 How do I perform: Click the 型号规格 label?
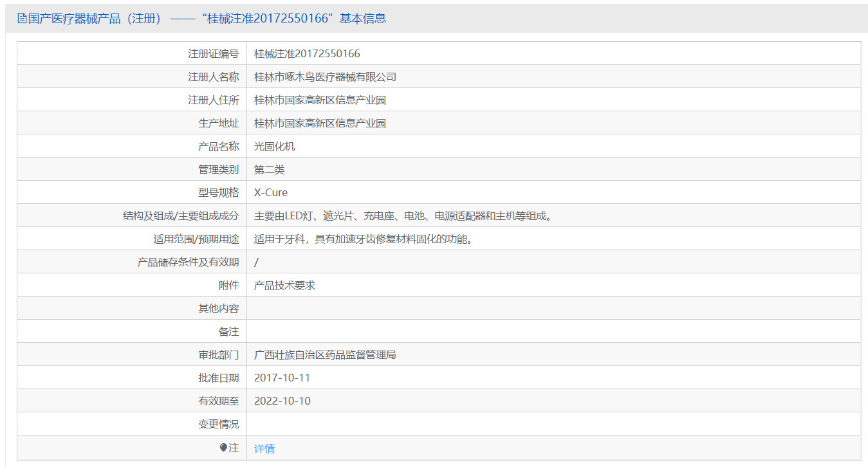pyautogui.click(x=218, y=192)
